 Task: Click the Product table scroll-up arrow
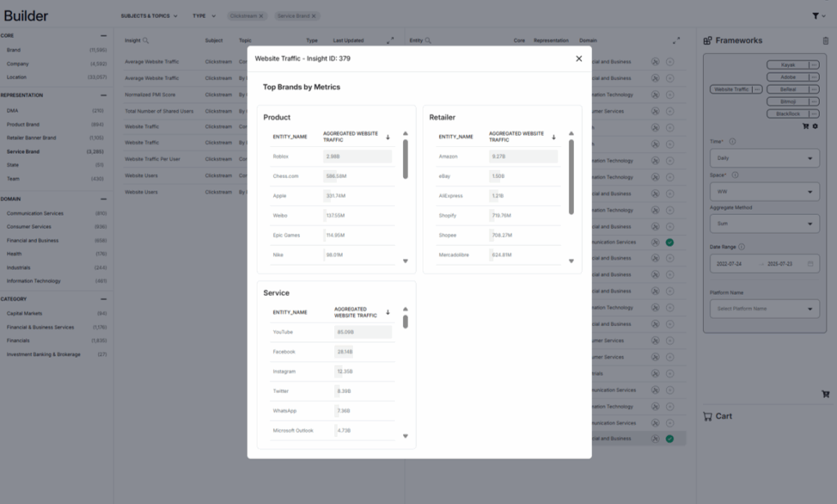pyautogui.click(x=405, y=133)
